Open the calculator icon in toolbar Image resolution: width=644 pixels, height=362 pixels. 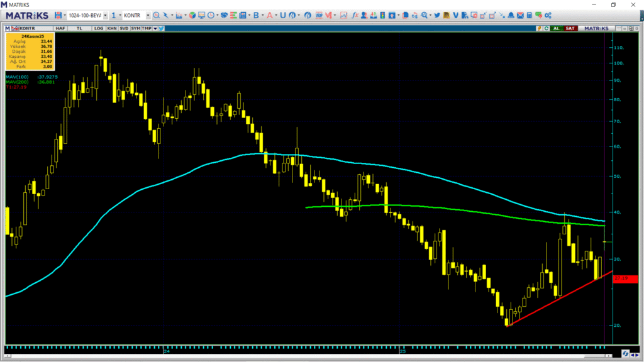point(530,15)
